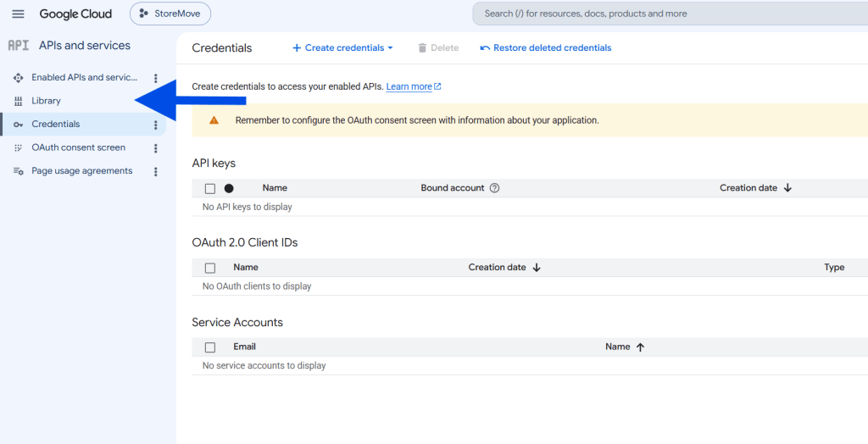Sort Service Accounts by Name up arrow
The image size is (868, 444).
[x=641, y=347]
